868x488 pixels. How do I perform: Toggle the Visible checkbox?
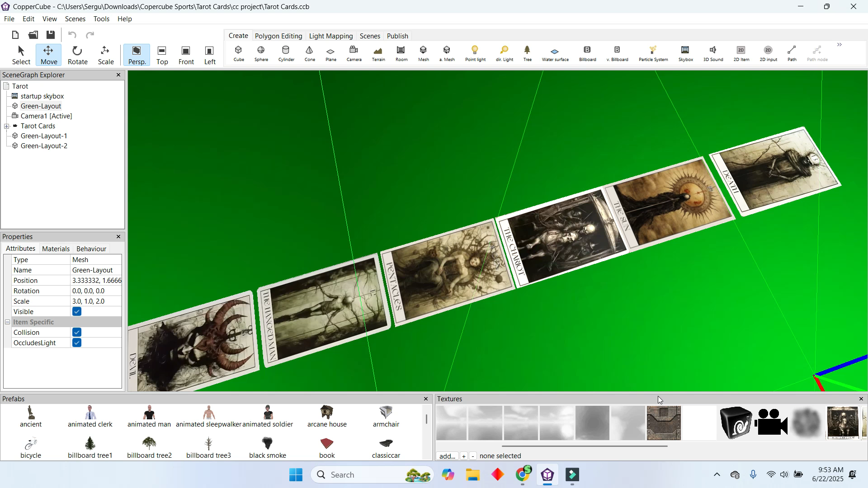[77, 312]
